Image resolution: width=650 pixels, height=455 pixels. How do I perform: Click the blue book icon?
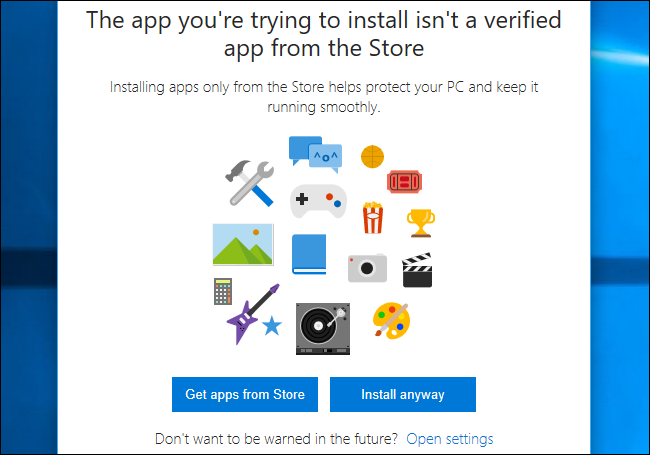309,254
